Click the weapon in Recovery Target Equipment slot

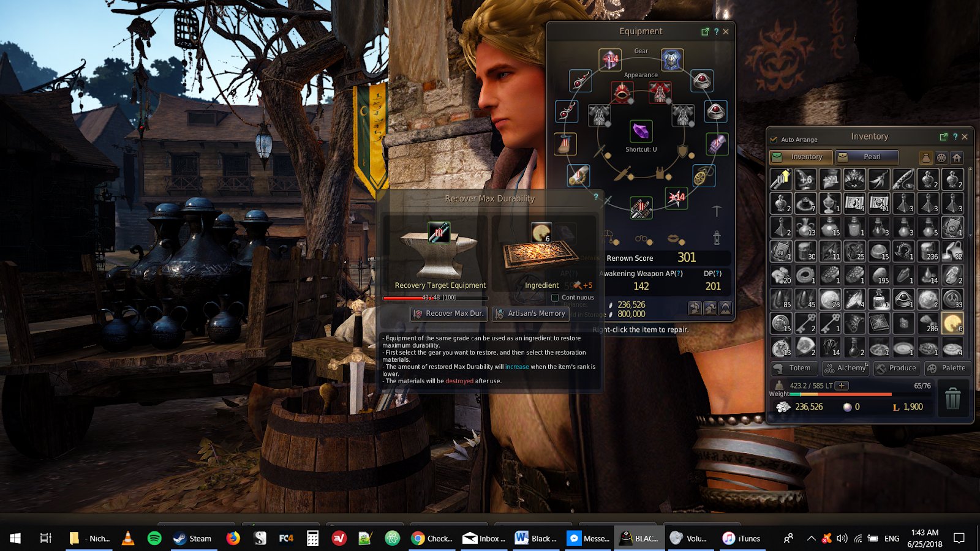click(x=439, y=233)
